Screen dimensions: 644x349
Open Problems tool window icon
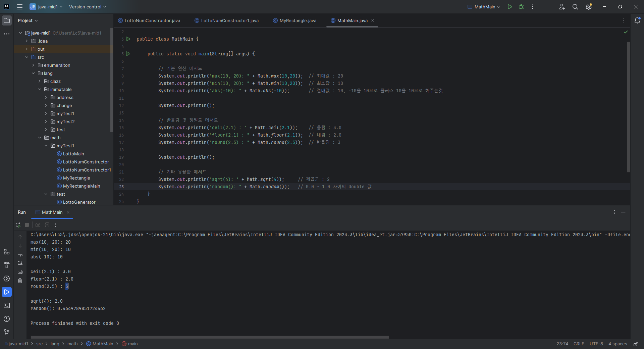(7, 319)
